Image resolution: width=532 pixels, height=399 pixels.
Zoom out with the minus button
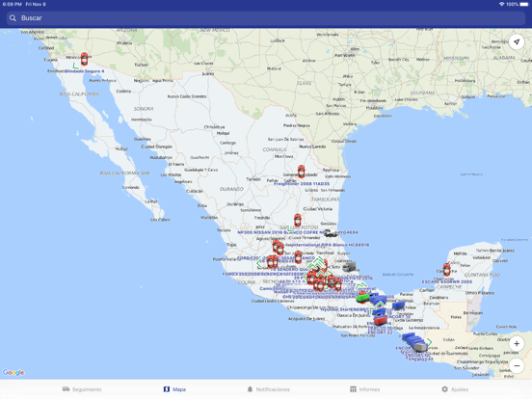[x=517, y=366]
